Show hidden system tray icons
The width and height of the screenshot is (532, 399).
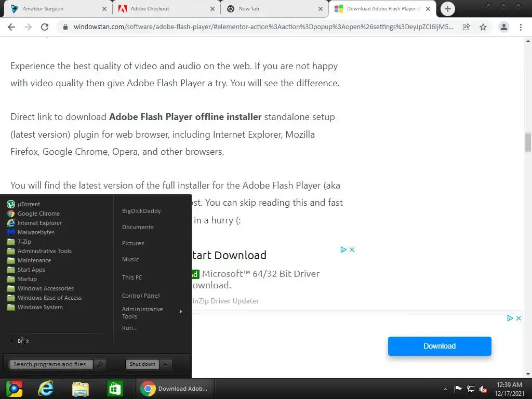click(445, 389)
